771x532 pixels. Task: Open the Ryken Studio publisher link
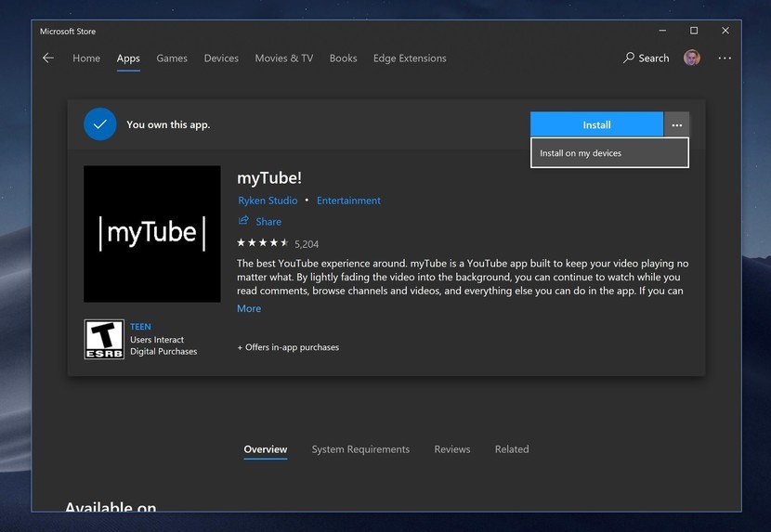point(268,201)
